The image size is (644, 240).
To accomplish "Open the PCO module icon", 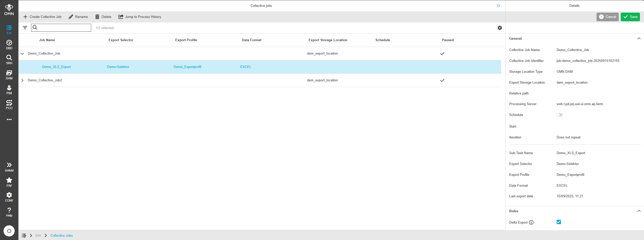I will [9, 105].
